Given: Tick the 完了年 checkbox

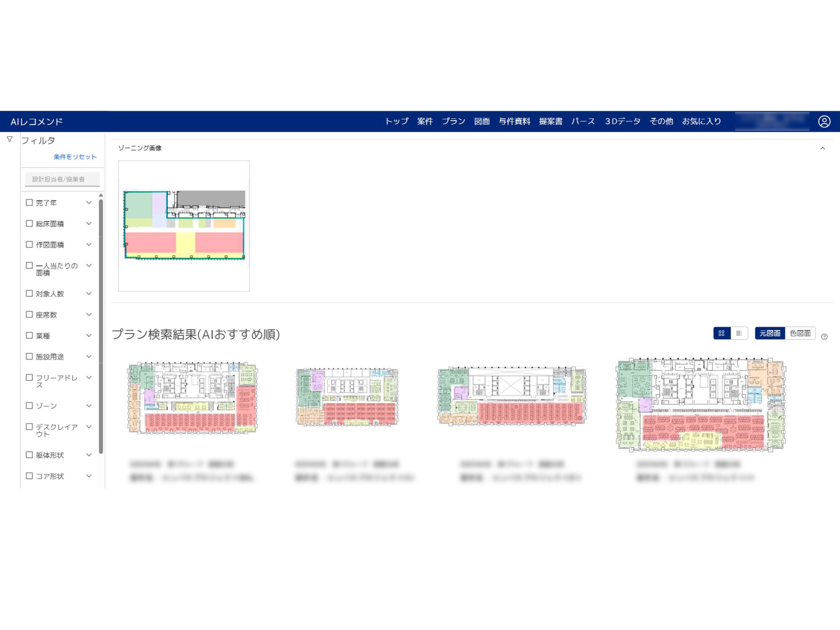Looking at the screenshot, I should pyautogui.click(x=29, y=202).
